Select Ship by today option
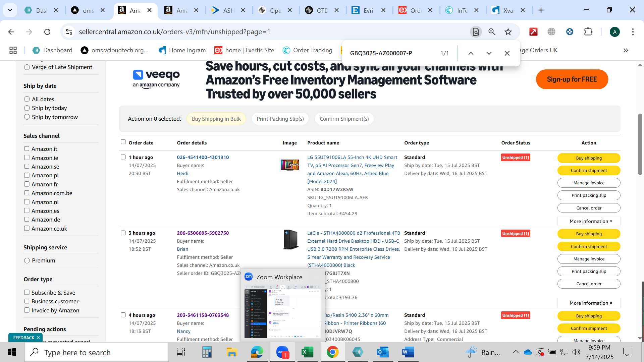The height and width of the screenshot is (362, 644). (x=27, y=108)
